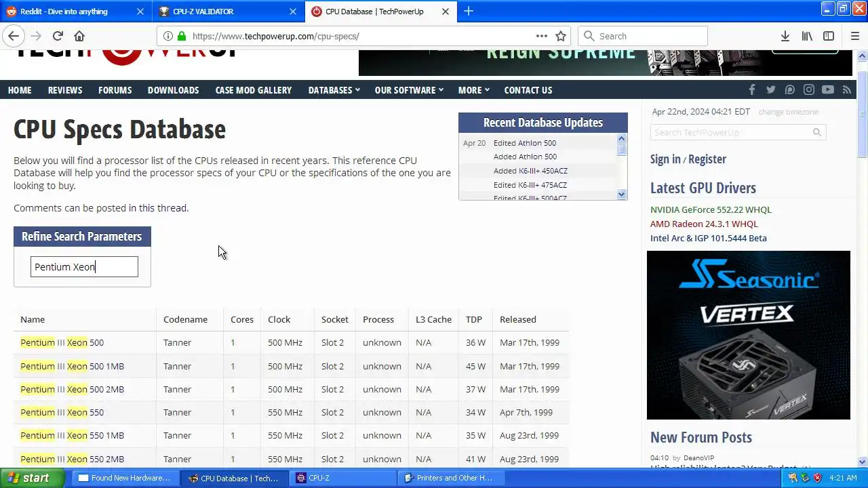The image size is (868, 488).
Task: Switch to the CPU-Z VALIDATOR tab
Action: click(229, 12)
